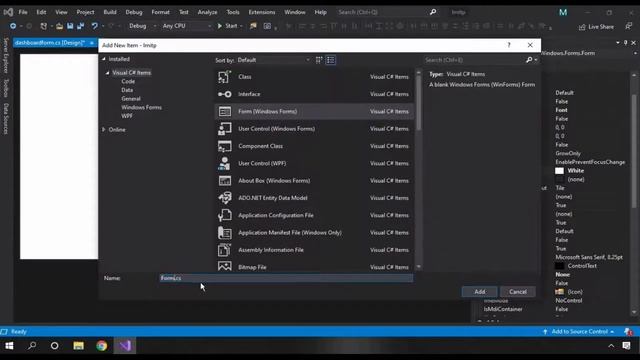Screen dimensions: 640x360
Task: Click the Name input field
Action: pos(286,278)
